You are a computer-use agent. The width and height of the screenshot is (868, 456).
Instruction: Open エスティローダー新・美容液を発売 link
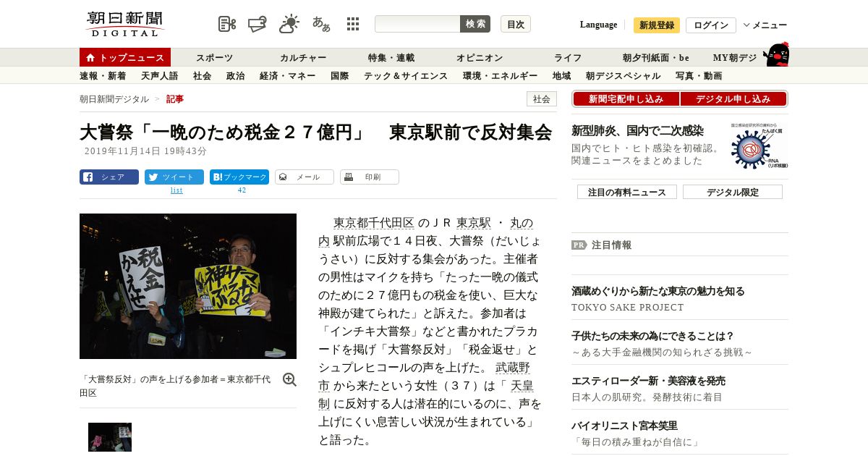click(x=648, y=381)
